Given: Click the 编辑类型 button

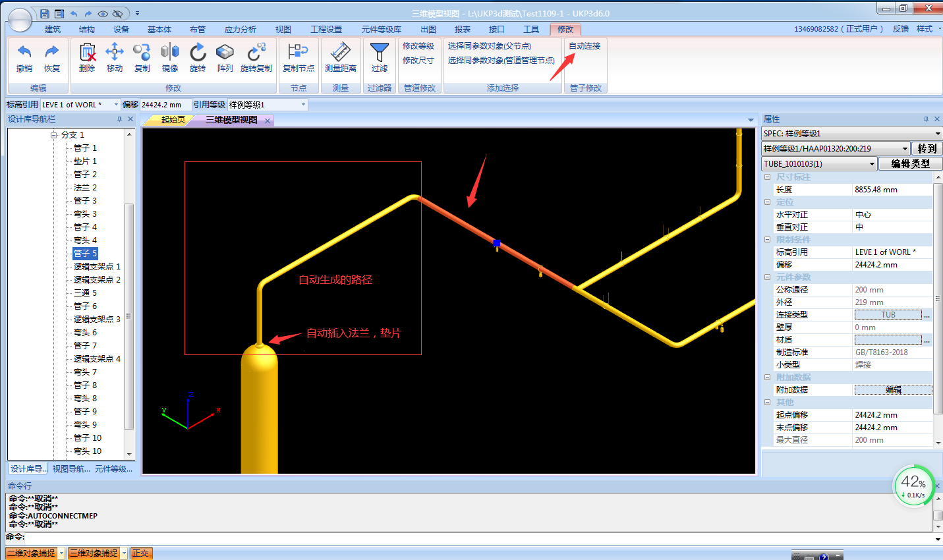Looking at the screenshot, I should pyautogui.click(x=910, y=164).
